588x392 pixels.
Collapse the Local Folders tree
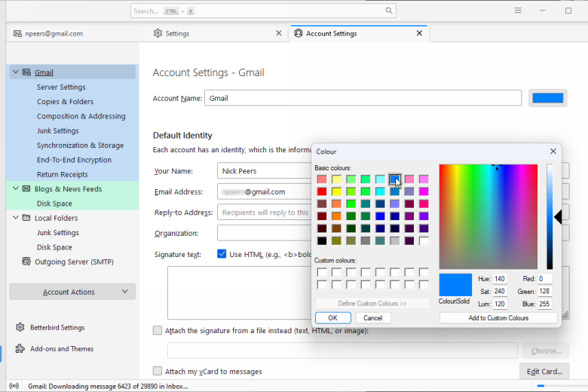[x=15, y=218]
